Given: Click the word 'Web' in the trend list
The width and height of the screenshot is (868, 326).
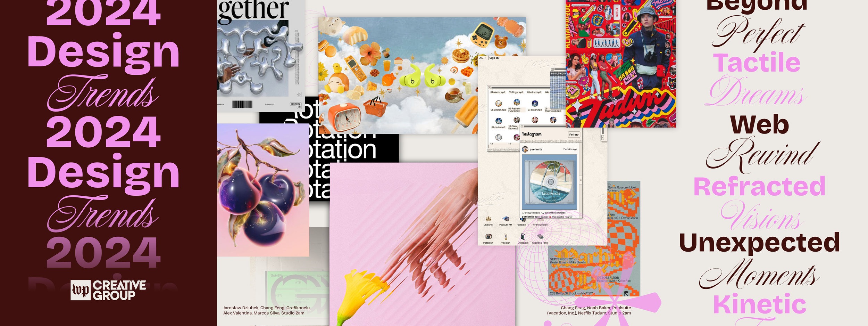Looking at the screenshot, I should pos(760,124).
